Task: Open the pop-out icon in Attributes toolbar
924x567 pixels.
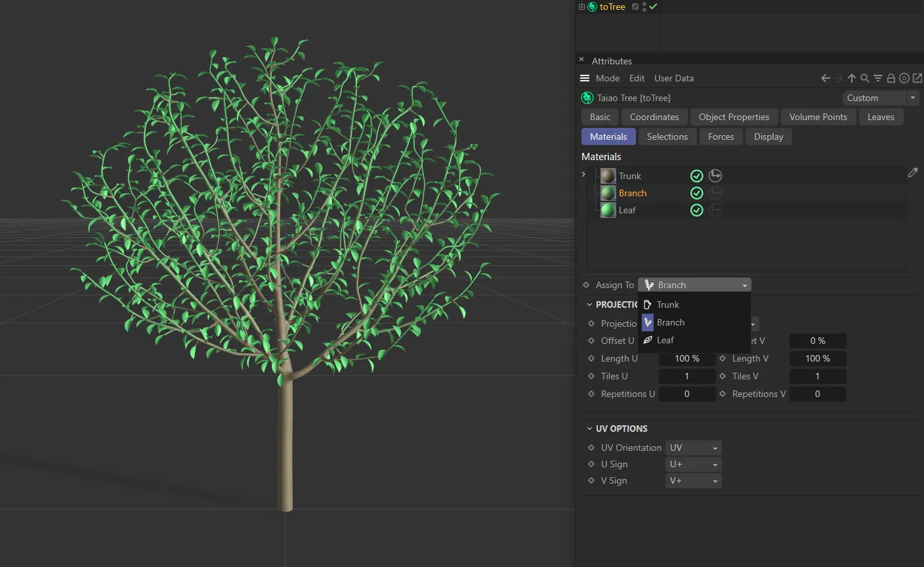Action: click(x=917, y=77)
